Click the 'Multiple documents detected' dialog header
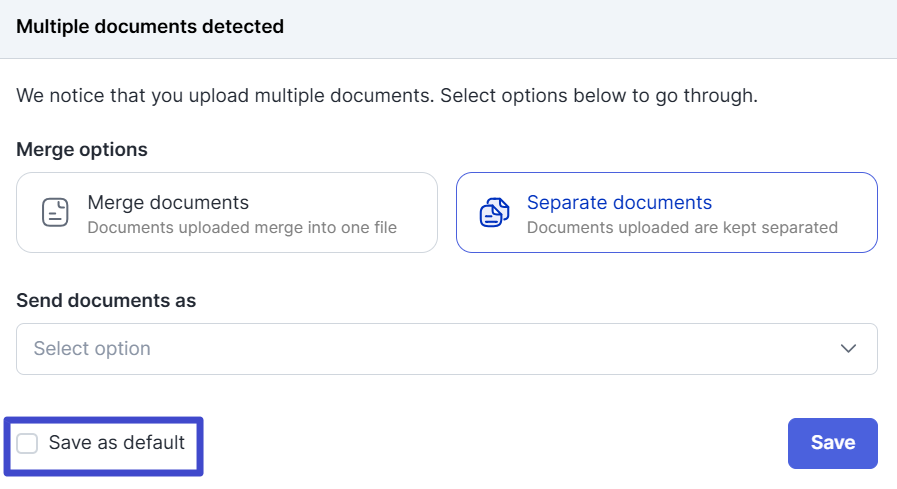 click(x=150, y=27)
